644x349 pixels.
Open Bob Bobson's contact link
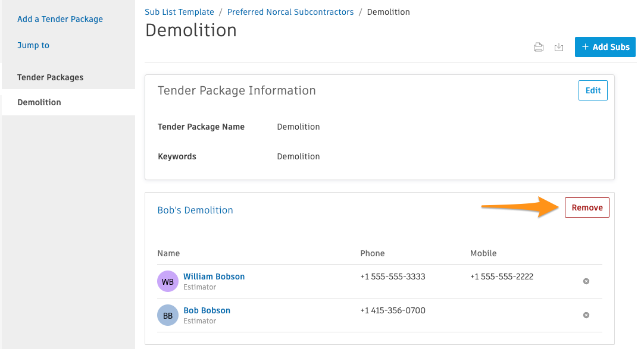(207, 310)
